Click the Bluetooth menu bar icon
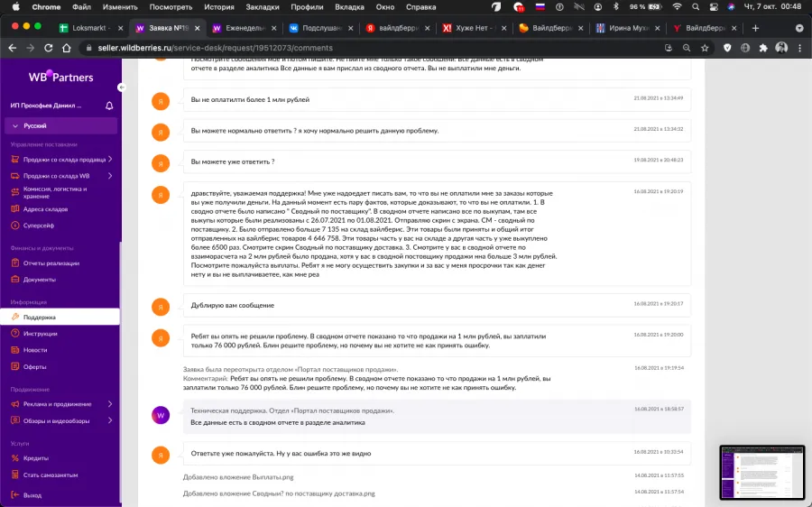The image size is (812, 507). coord(615,6)
